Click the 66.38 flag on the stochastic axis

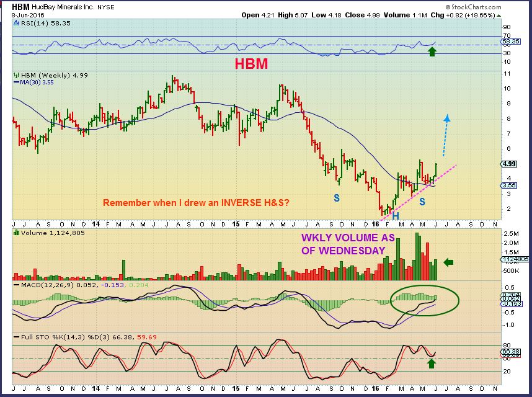click(511, 352)
